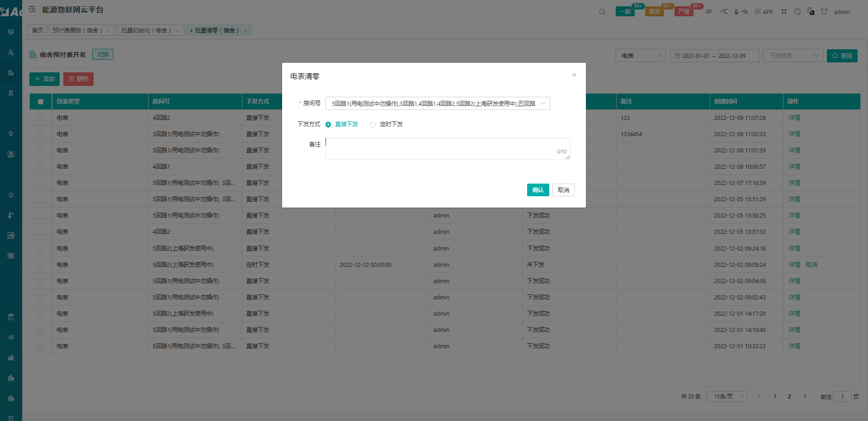Check the row created 2022-12-08 11:02:35
This screenshot has width=868, height=421.
click(40, 134)
